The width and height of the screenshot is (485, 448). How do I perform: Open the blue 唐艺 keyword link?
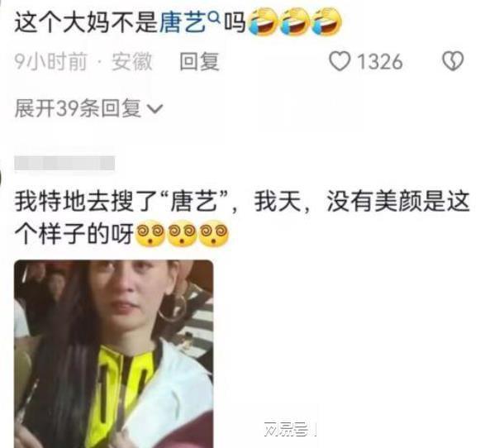(183, 22)
